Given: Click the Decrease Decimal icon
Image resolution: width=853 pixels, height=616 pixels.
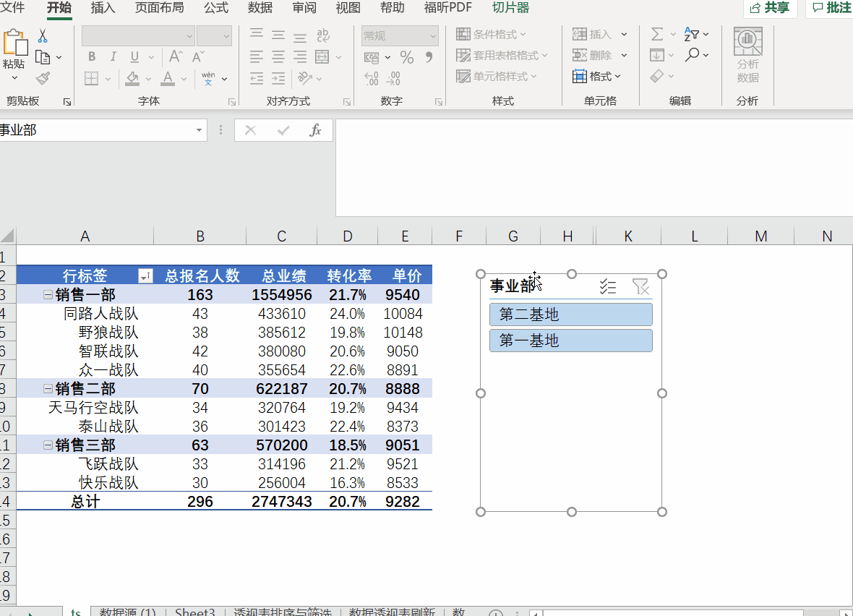Looking at the screenshot, I should pyautogui.click(x=393, y=79).
